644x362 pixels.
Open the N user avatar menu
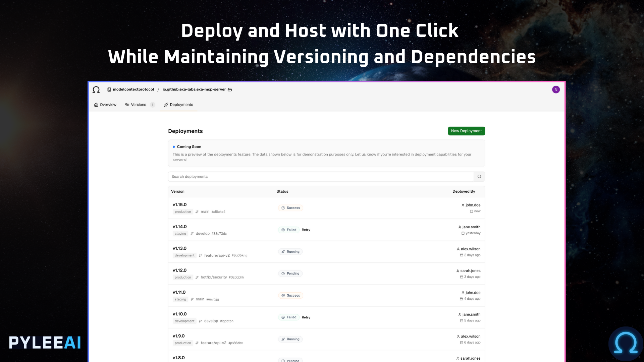pyautogui.click(x=556, y=89)
